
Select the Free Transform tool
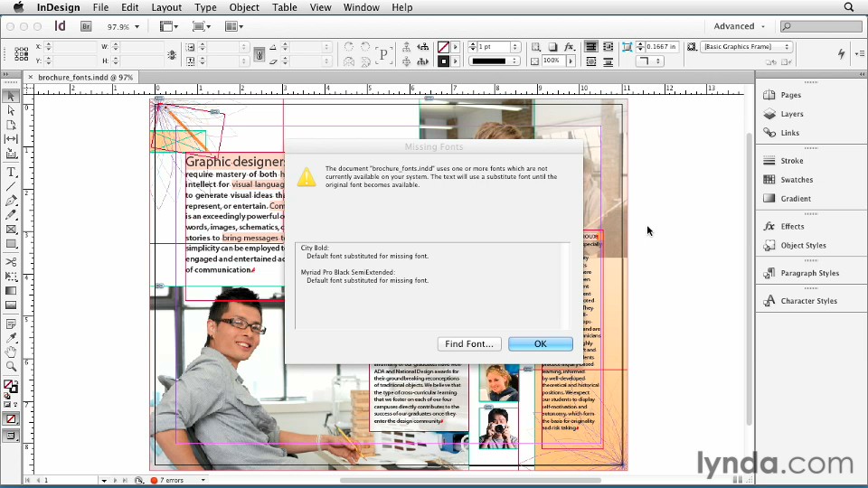11,277
